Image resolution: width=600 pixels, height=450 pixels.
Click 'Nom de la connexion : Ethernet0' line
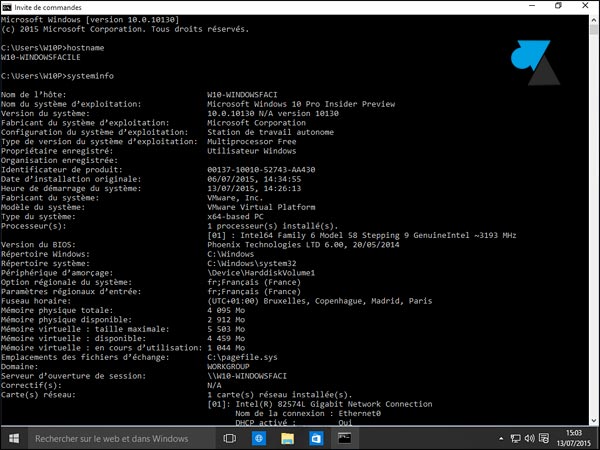coord(308,414)
